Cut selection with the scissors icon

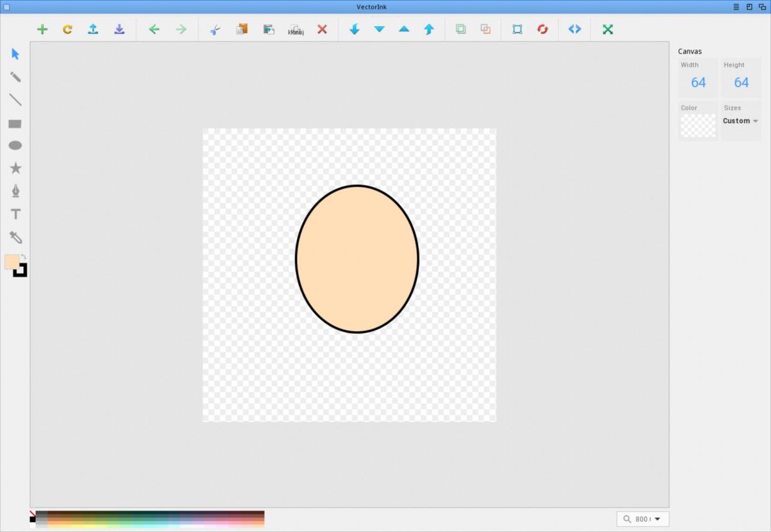click(x=215, y=29)
